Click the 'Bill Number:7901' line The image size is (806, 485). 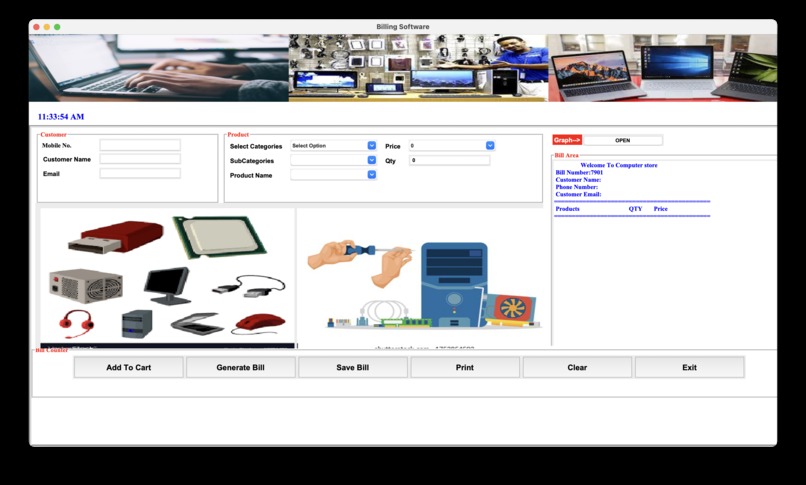(579, 173)
